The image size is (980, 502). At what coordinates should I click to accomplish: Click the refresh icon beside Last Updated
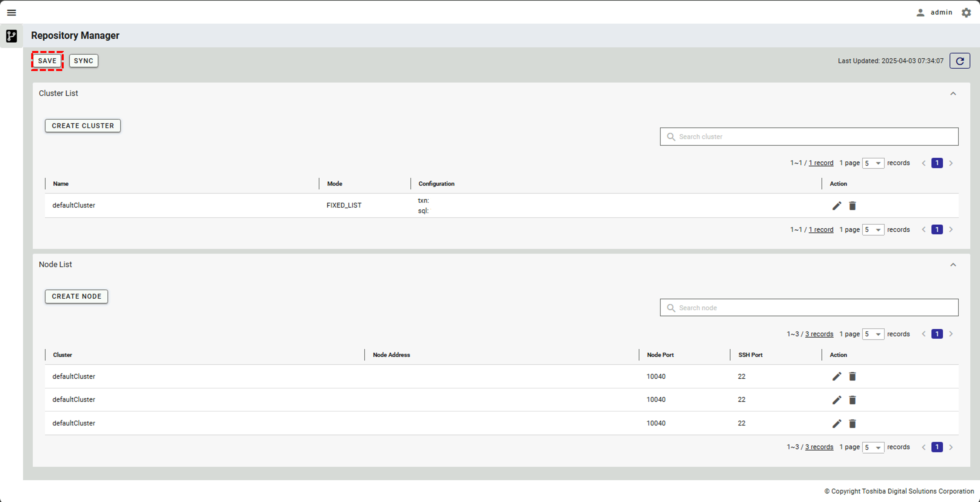point(960,61)
